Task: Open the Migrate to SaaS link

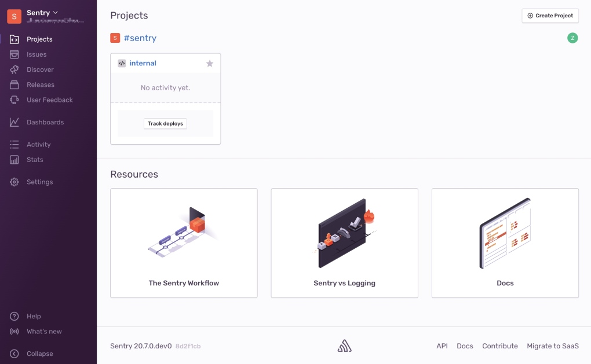Action: (x=553, y=346)
